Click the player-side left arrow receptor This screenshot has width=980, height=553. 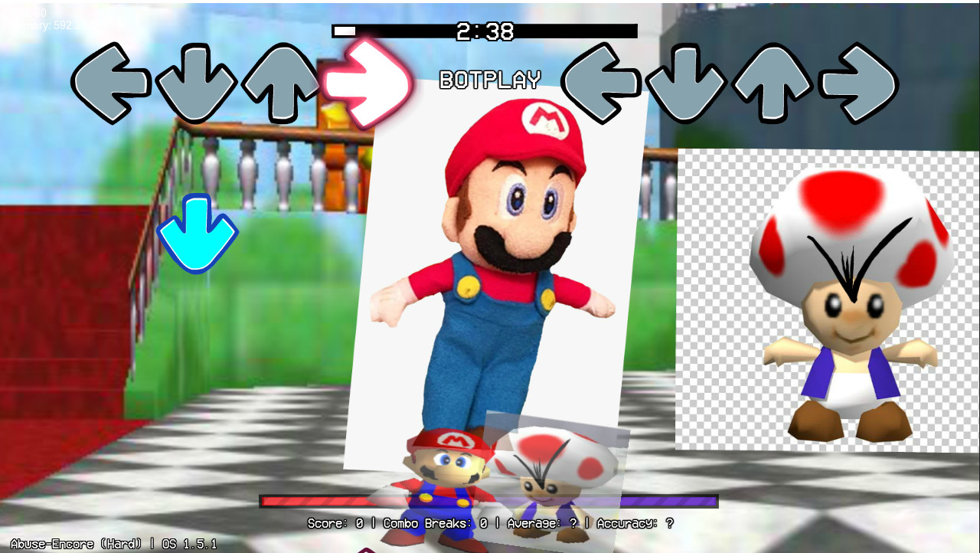pos(109,83)
